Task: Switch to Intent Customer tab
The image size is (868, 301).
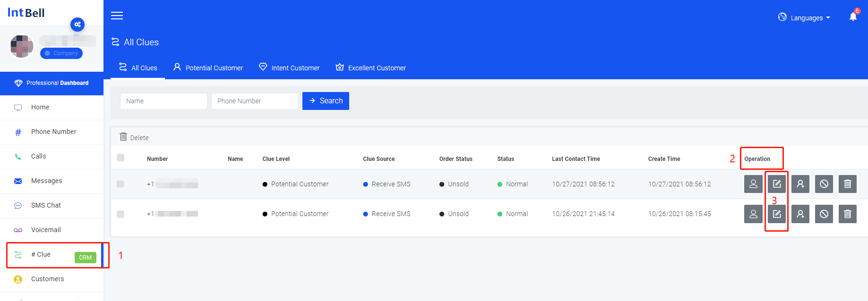Action: pos(289,67)
